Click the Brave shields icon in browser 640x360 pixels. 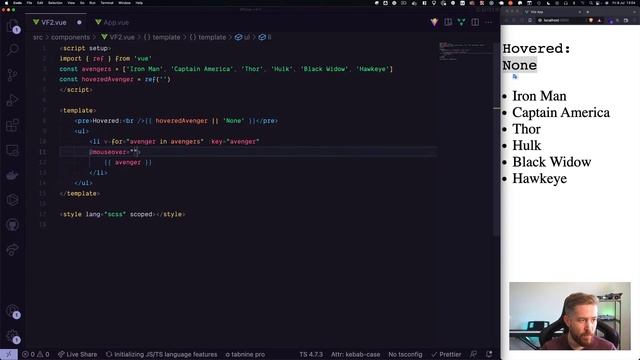591,20
